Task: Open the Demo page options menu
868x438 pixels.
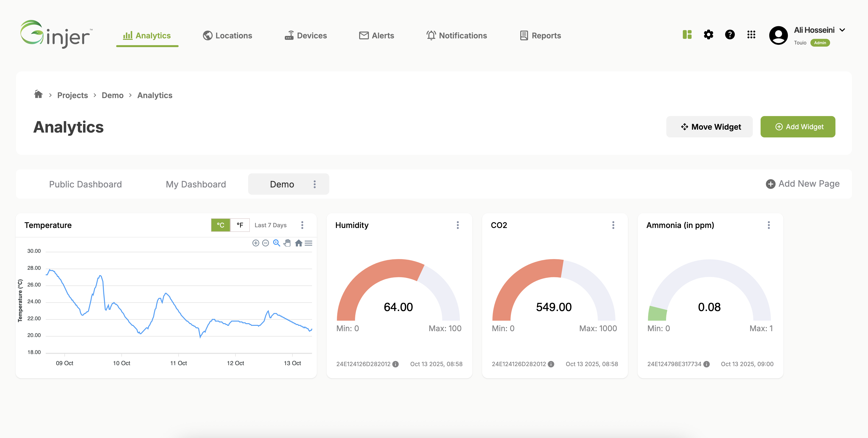Action: 314,184
